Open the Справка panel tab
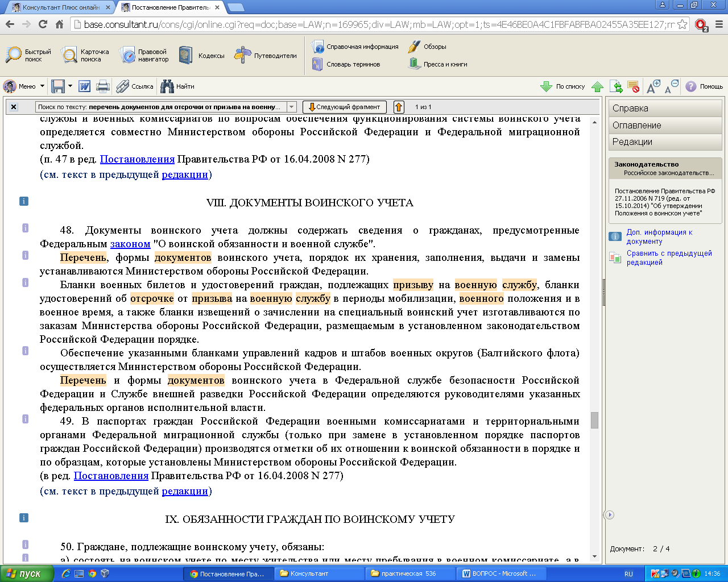Image resolution: width=728 pixels, height=582 pixels. tap(665, 108)
